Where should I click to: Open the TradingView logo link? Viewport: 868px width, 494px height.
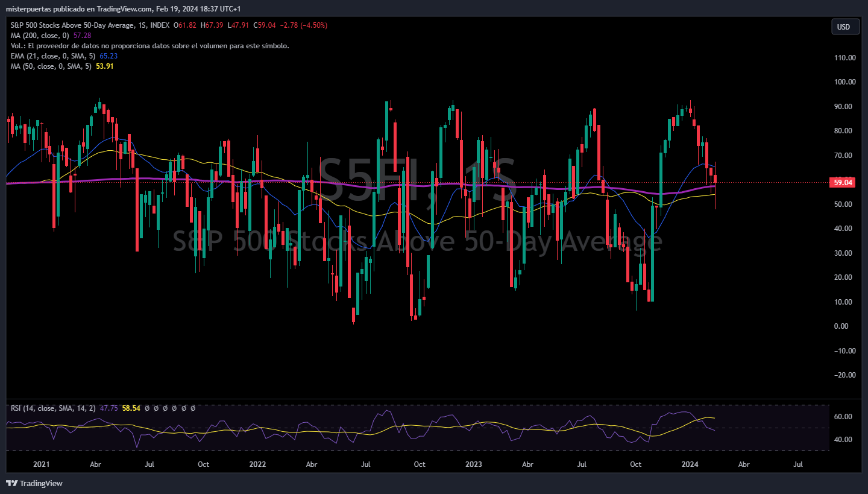click(34, 483)
